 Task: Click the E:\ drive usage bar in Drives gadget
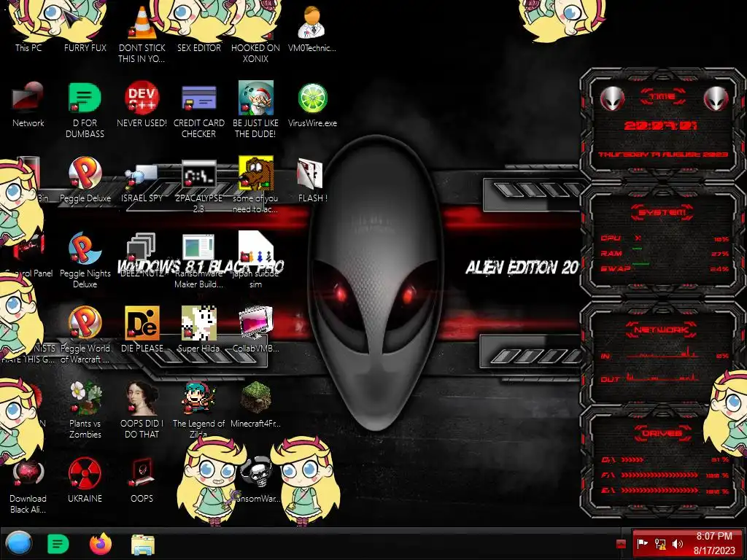tap(665, 490)
